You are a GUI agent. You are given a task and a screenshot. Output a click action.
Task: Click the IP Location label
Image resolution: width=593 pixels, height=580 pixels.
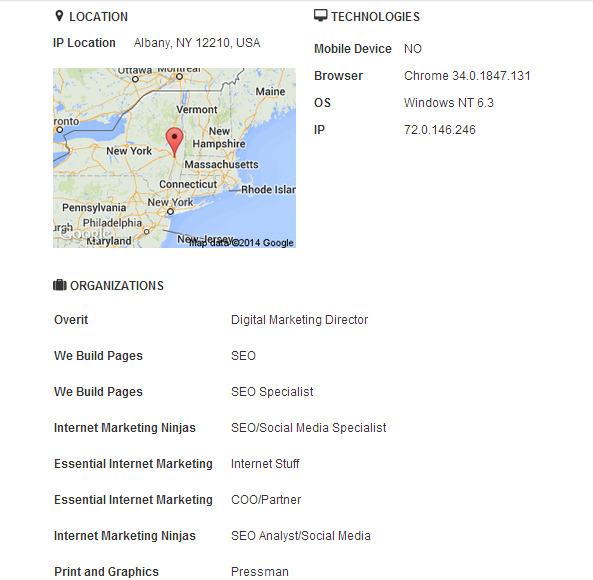(x=84, y=43)
